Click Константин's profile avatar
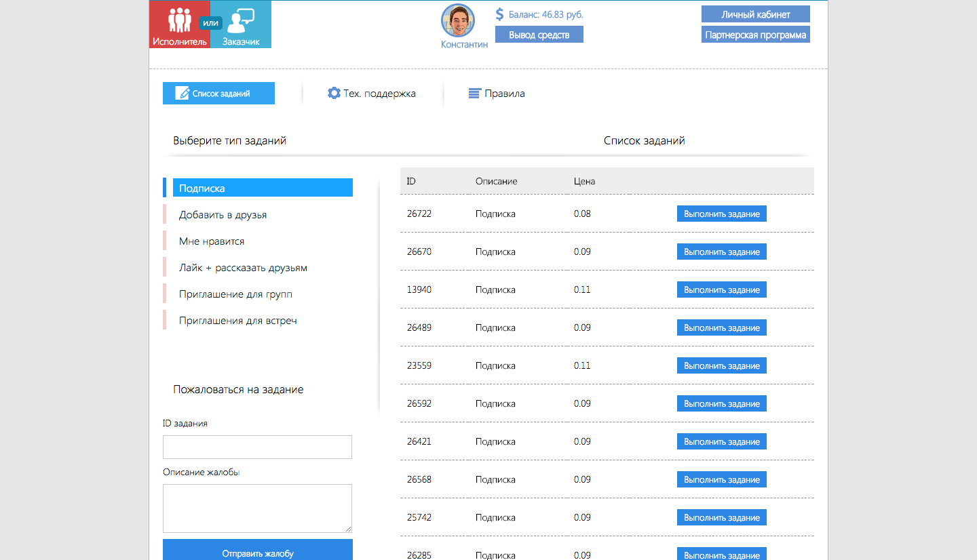Image resolution: width=977 pixels, height=560 pixels. pos(458,21)
